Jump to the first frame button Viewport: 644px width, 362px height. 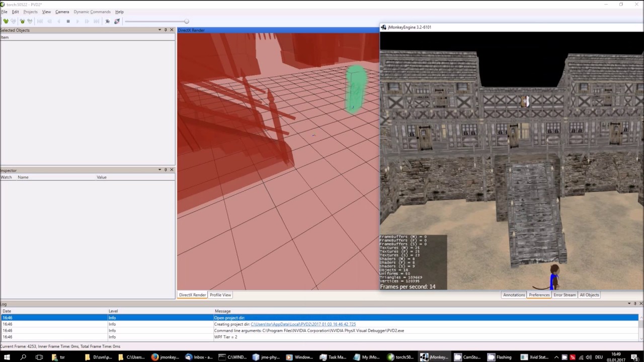click(x=40, y=21)
